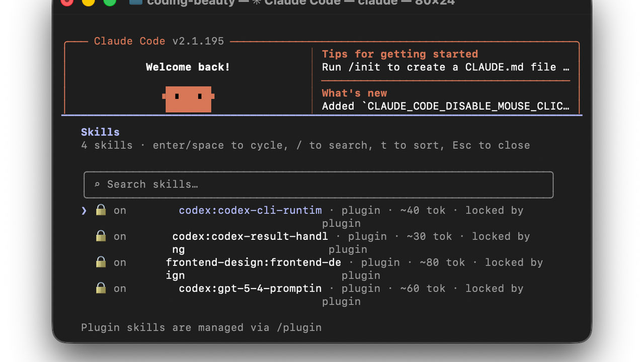Click the lock icon for frontend-design:frontend-de

101,262
